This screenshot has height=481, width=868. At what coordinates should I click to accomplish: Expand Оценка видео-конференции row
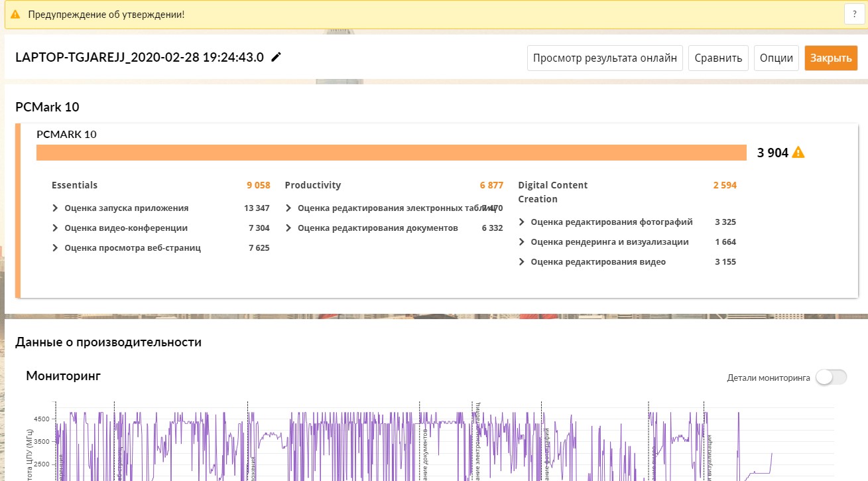tap(56, 228)
